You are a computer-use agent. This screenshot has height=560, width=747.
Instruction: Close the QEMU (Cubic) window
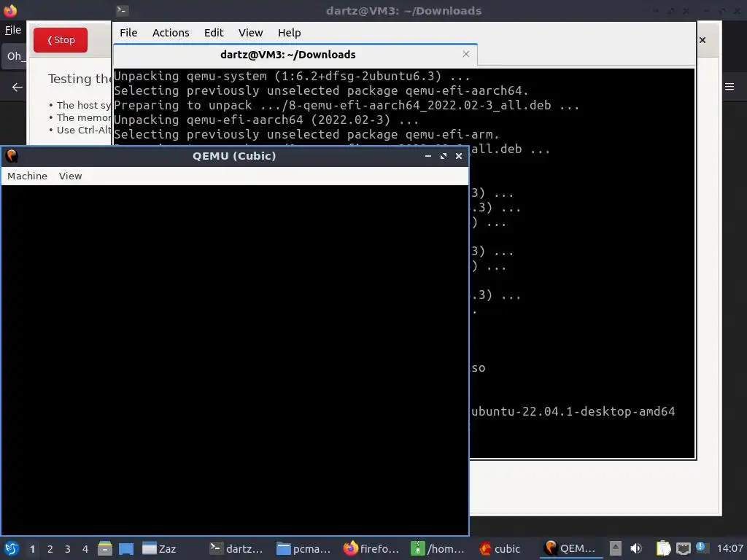click(459, 156)
